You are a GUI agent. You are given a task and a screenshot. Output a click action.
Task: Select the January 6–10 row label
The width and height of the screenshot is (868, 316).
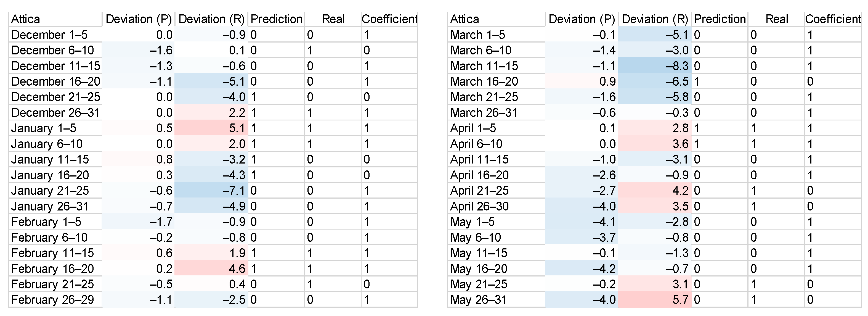click(x=47, y=144)
